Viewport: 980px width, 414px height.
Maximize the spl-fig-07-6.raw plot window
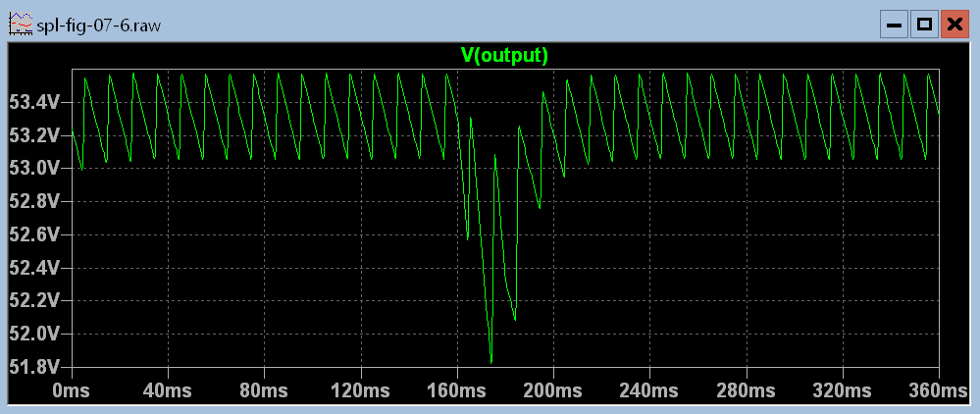[924, 25]
